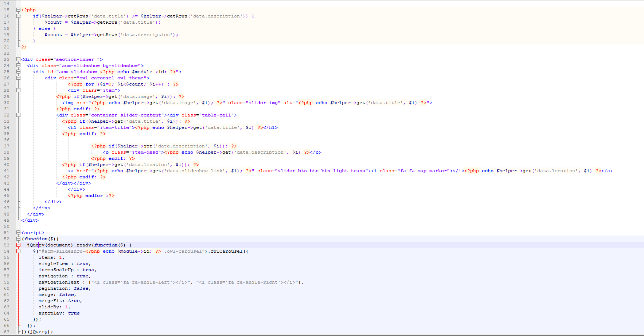Click the closing '?>' tag on line 21
The image size is (644, 336).
pyautogui.click(x=24, y=47)
